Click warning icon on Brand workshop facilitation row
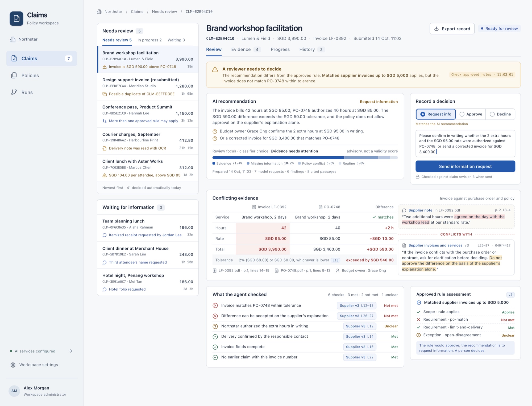 coord(105,67)
